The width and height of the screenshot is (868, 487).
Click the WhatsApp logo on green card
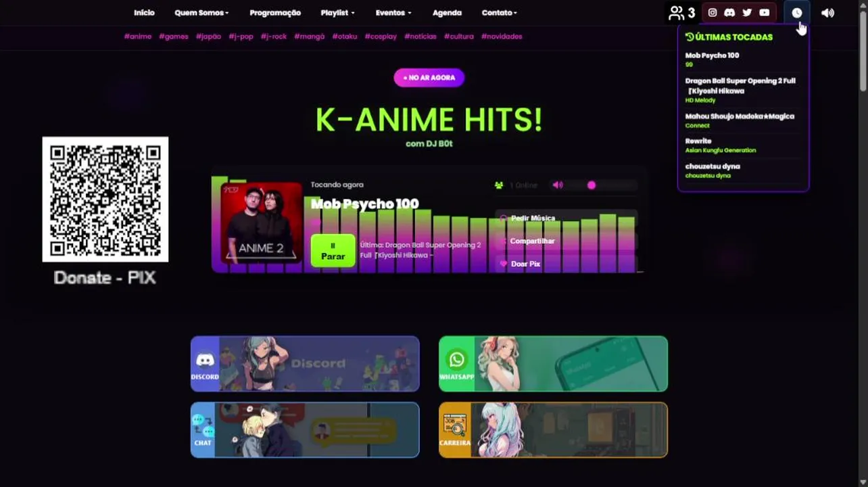[457, 359]
